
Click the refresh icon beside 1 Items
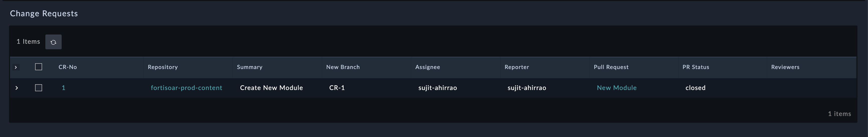pos(53,42)
